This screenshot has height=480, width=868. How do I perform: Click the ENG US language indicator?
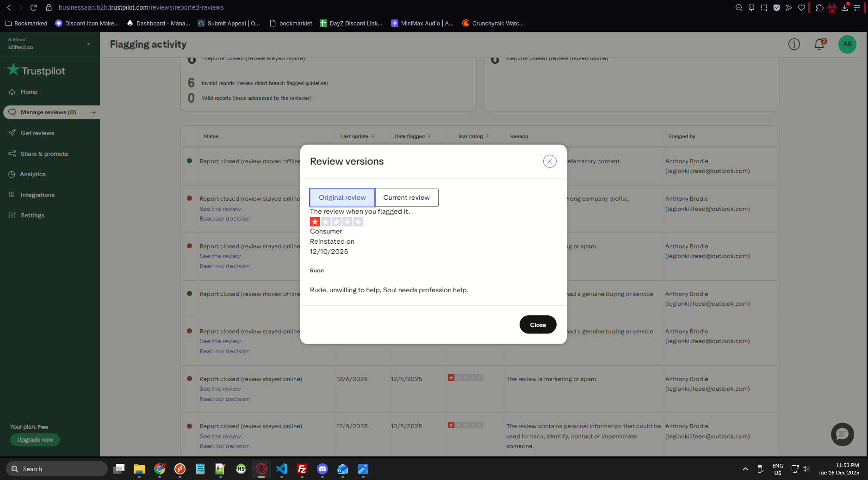click(778, 469)
